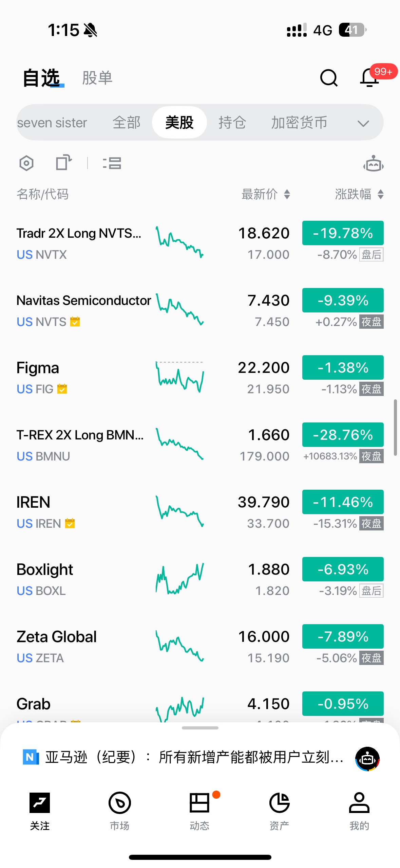Sort by 涨跌幅 change percentage
Image resolution: width=400 pixels, height=868 pixels.
click(x=359, y=195)
